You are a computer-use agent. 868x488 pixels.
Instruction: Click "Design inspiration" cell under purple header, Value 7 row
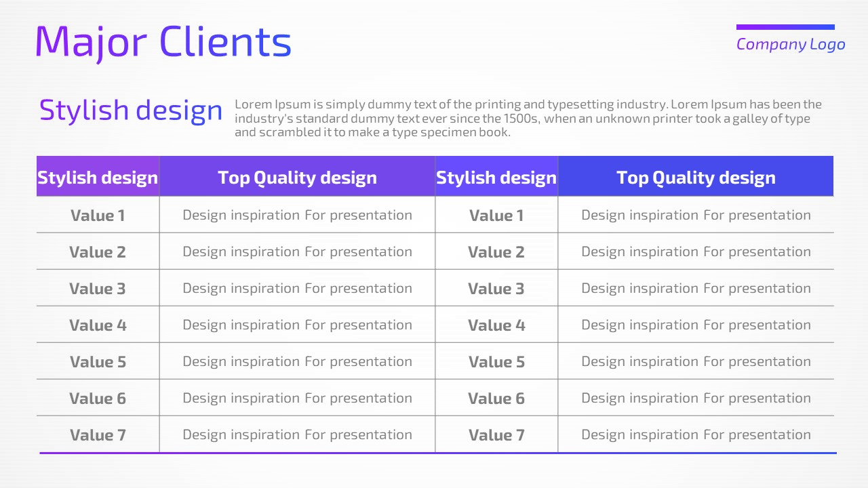pyautogui.click(x=297, y=435)
